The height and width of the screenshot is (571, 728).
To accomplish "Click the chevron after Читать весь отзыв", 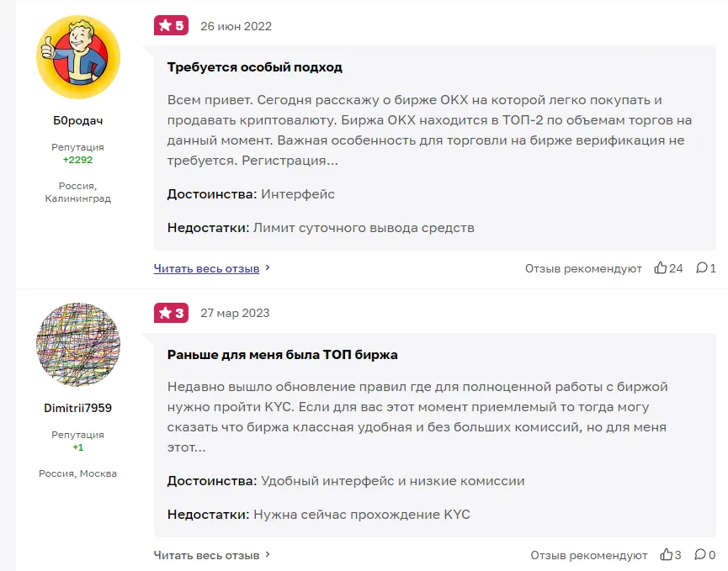I will pyautogui.click(x=267, y=268).
